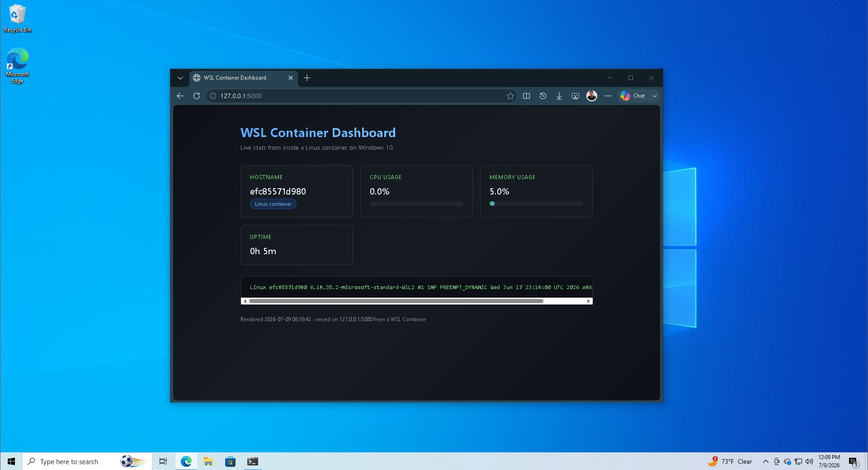The width and height of the screenshot is (868, 470).
Task: Select the uptime value 0h 5m
Action: [x=263, y=251]
